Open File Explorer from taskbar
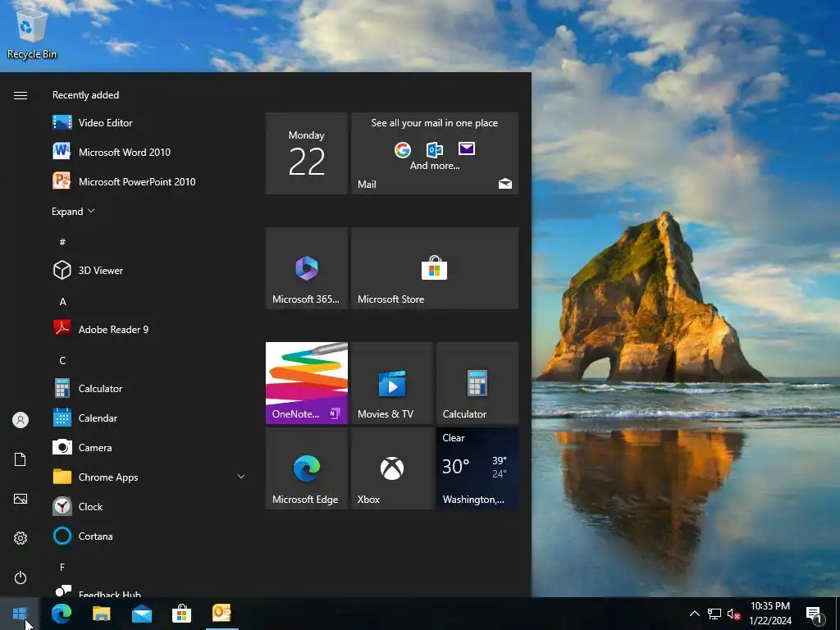Screen dimensions: 840x630 pyautogui.click(x=101, y=614)
